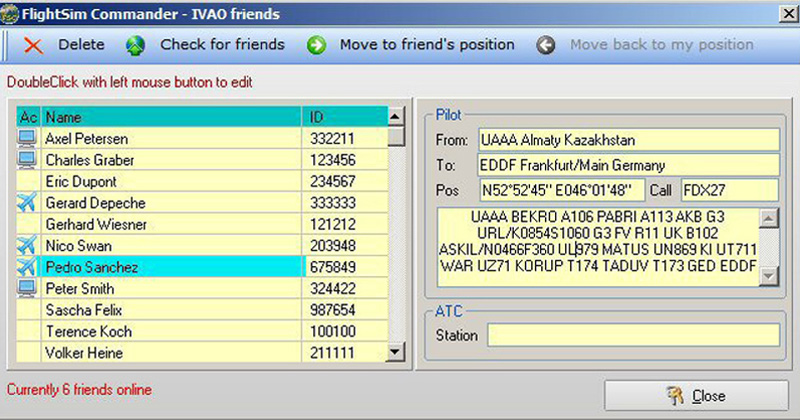800x420 pixels.
Task: Click the 'Currently 6 friends online' status text
Action: point(79,389)
